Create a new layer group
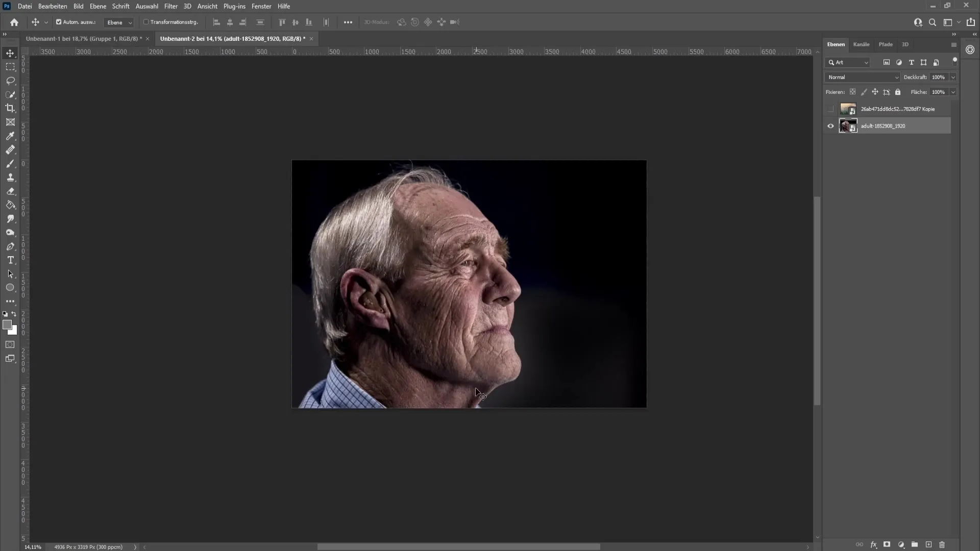Image resolution: width=980 pixels, height=551 pixels. pos(915,544)
